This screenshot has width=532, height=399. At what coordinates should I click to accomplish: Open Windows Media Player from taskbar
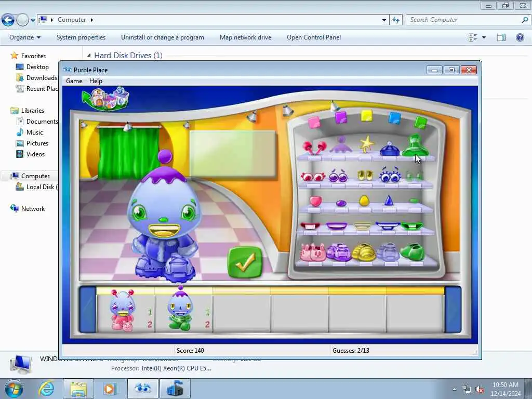(x=110, y=389)
